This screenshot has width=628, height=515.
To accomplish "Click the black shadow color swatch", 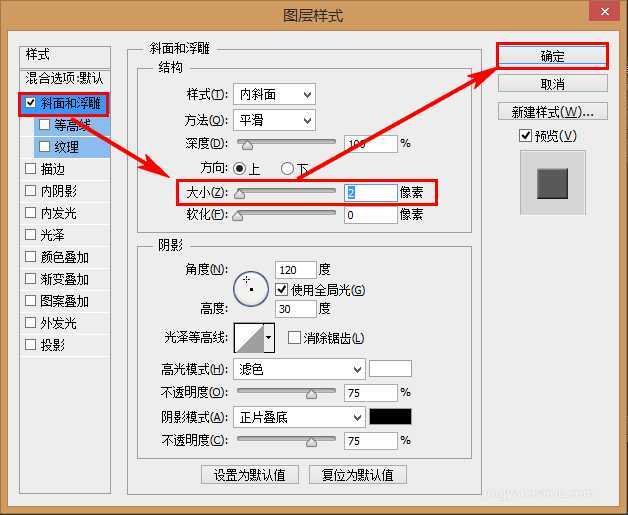I will [390, 417].
